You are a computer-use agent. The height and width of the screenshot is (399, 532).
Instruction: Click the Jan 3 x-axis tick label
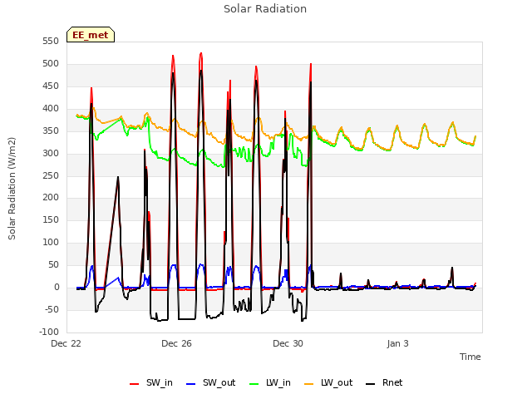(397, 343)
